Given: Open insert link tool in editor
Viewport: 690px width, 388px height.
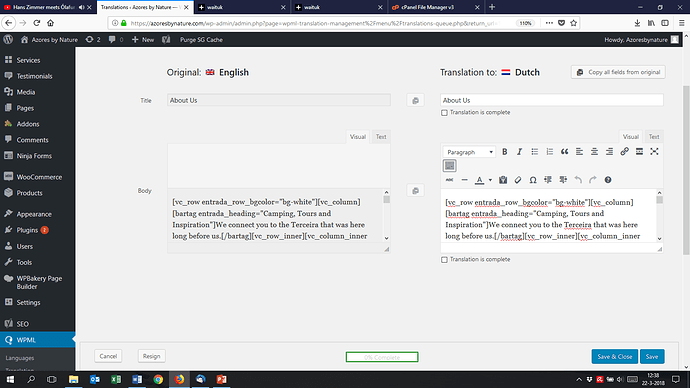Looking at the screenshot, I should tap(624, 152).
